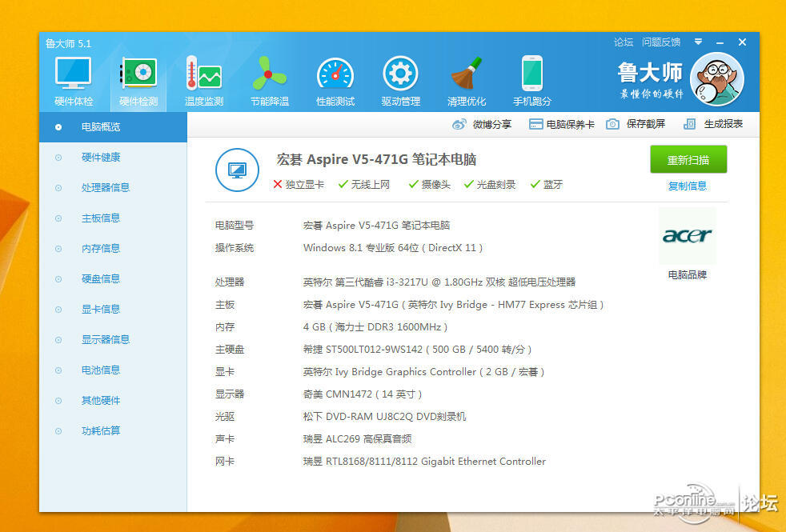Click the round computer monitor icon
This screenshot has width=786, height=532.
[x=237, y=170]
